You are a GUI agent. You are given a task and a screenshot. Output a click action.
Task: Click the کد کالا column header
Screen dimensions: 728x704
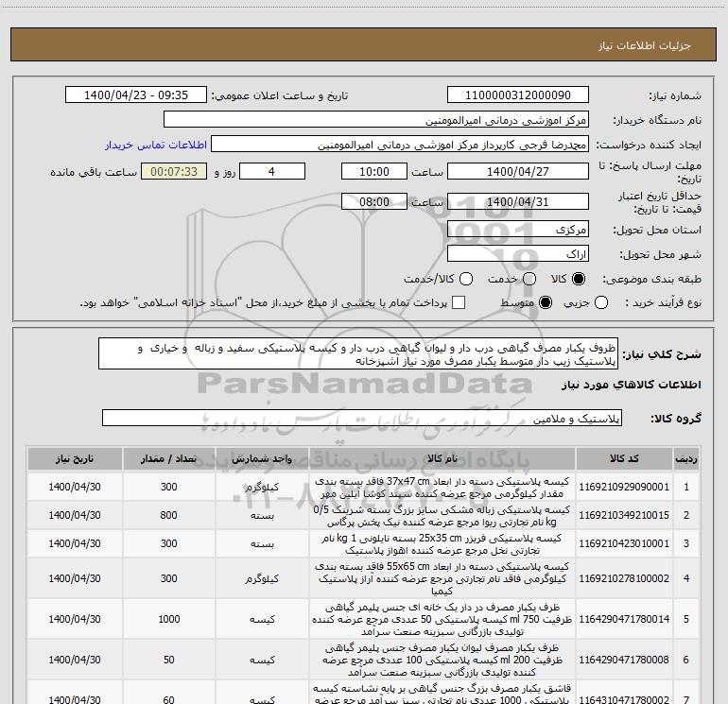[x=624, y=459]
